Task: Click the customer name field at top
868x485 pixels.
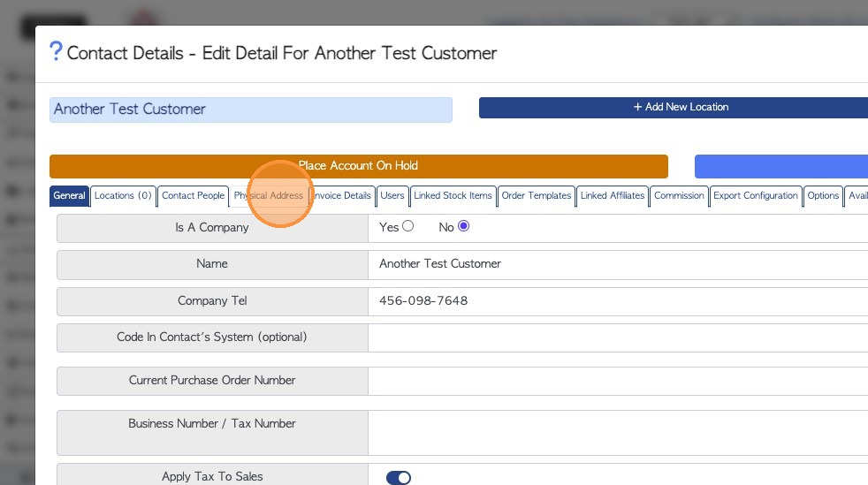Action: [x=250, y=110]
